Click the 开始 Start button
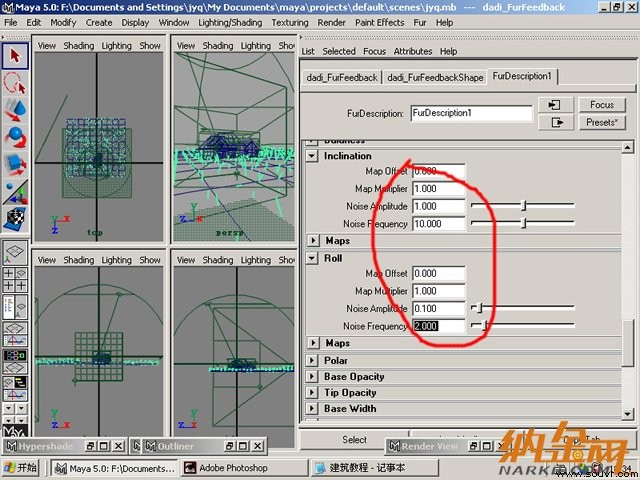The image size is (640, 480). [x=20, y=468]
